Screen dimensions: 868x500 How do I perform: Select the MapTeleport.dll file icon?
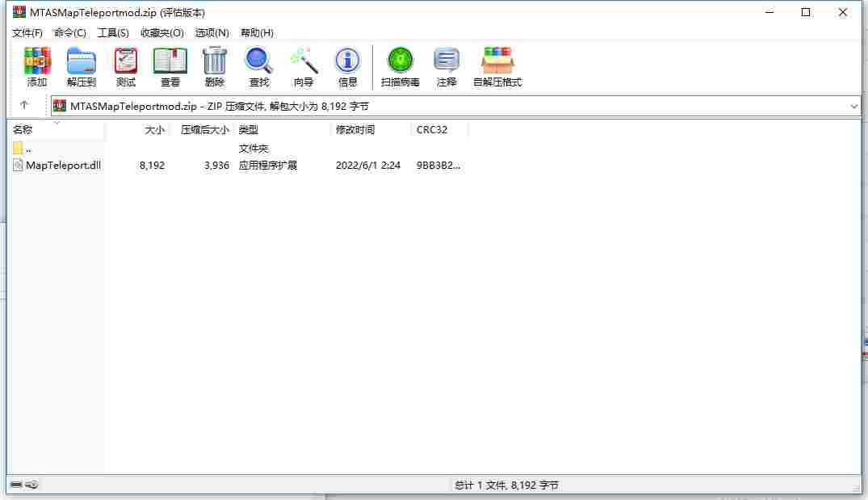coord(18,165)
